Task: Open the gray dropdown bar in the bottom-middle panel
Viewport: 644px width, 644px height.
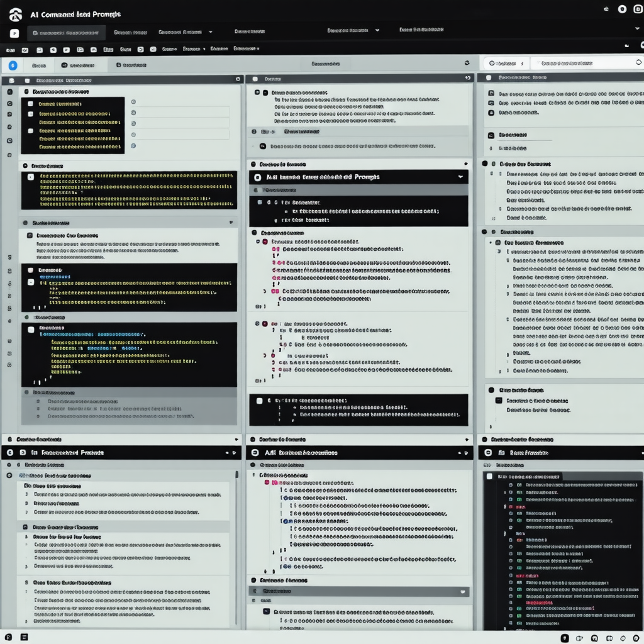Action: click(358, 591)
